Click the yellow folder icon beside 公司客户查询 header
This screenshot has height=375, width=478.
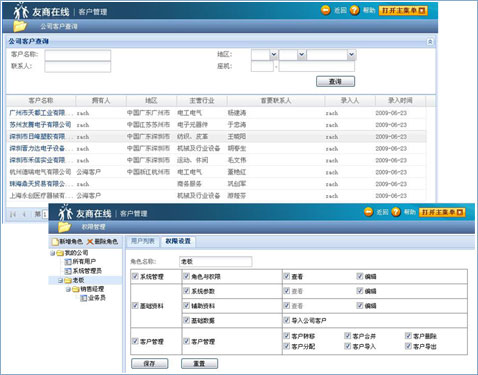click(x=20, y=26)
